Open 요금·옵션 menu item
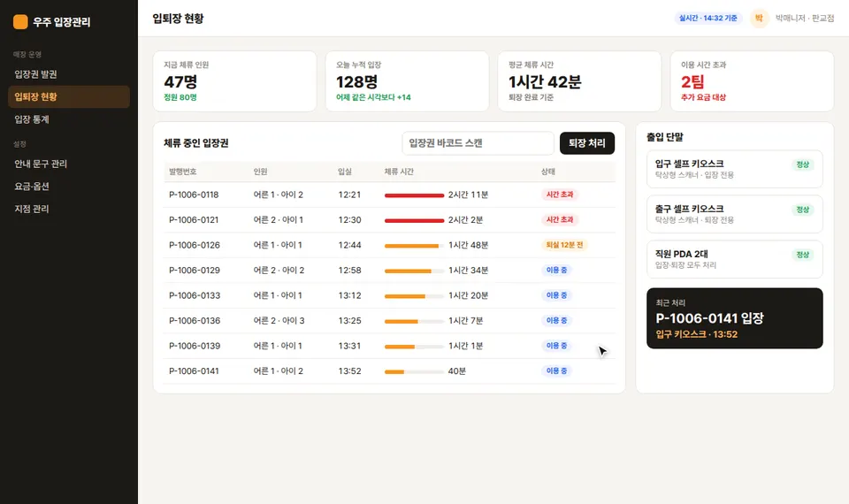 point(69,187)
